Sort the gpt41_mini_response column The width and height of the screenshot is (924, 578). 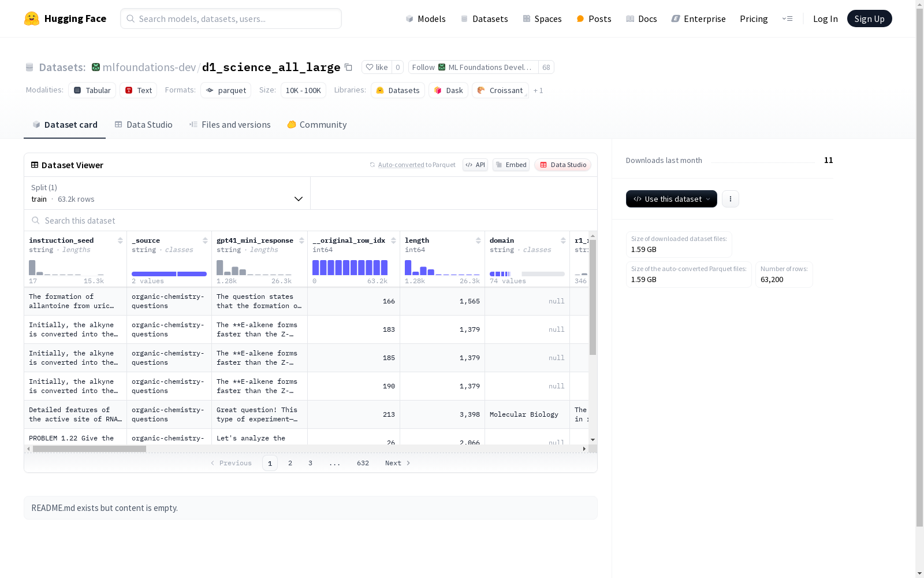pos(301,240)
